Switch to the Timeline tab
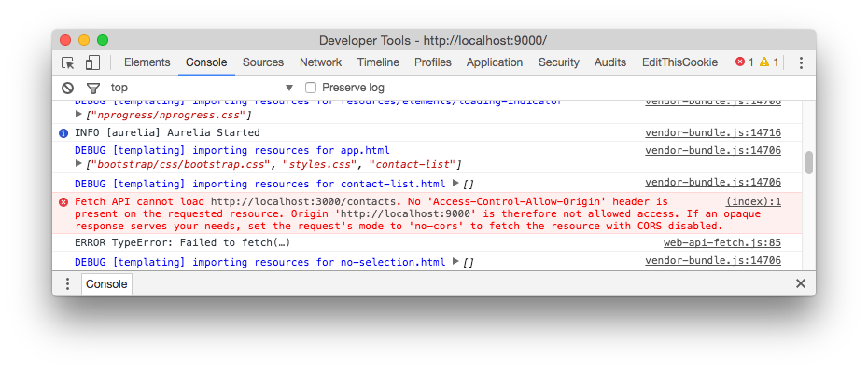This screenshot has height=371, width=868. 378,62
